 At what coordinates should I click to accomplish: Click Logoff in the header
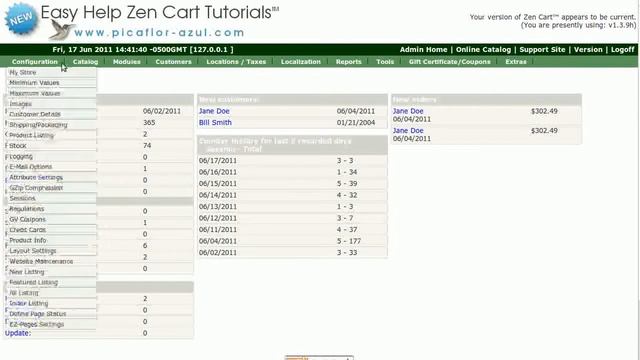(622, 49)
